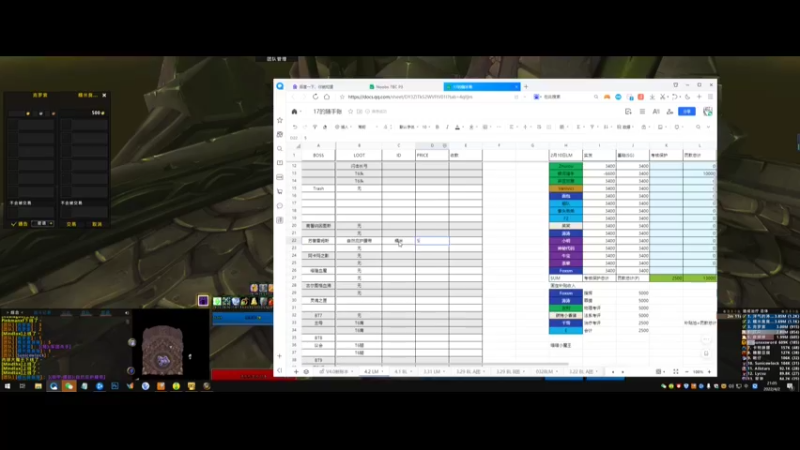Switch to the 4.1 BL sheet tab
The height and width of the screenshot is (450, 800).
tap(401, 371)
